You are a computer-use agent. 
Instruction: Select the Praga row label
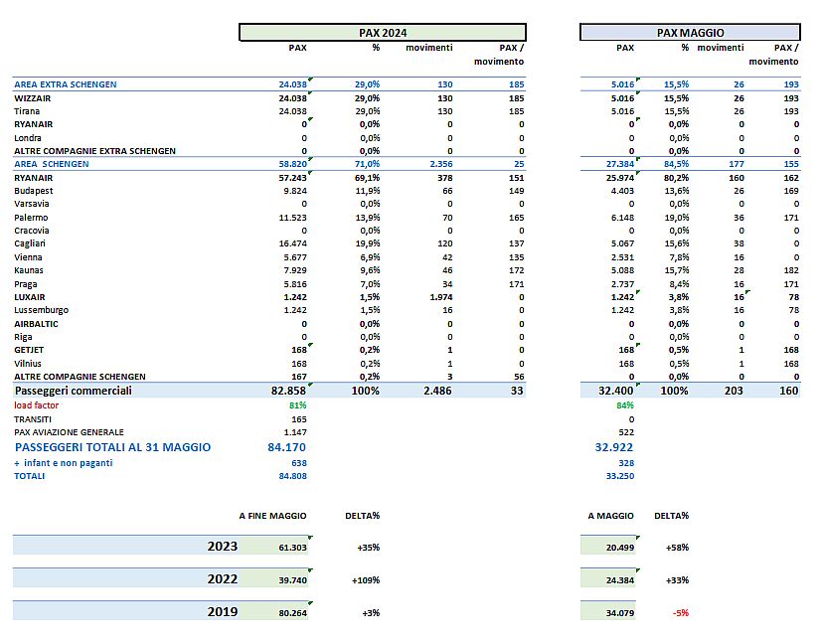pos(26,284)
